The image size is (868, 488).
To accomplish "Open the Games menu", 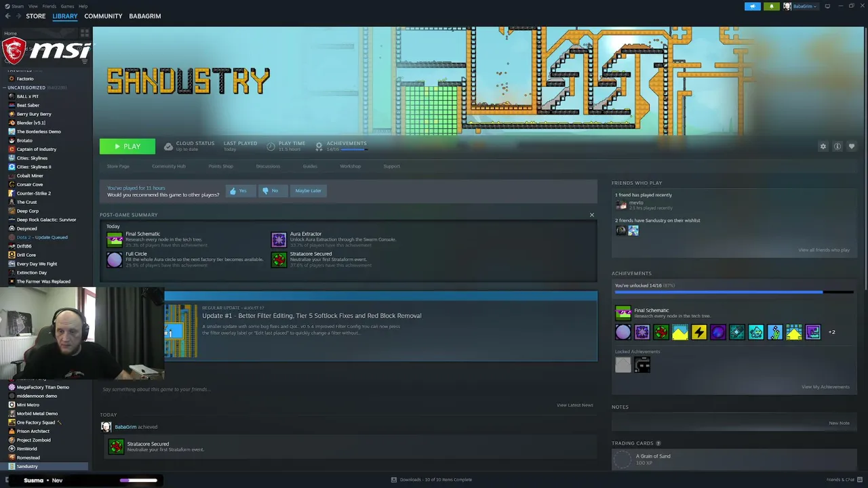I will (67, 6).
